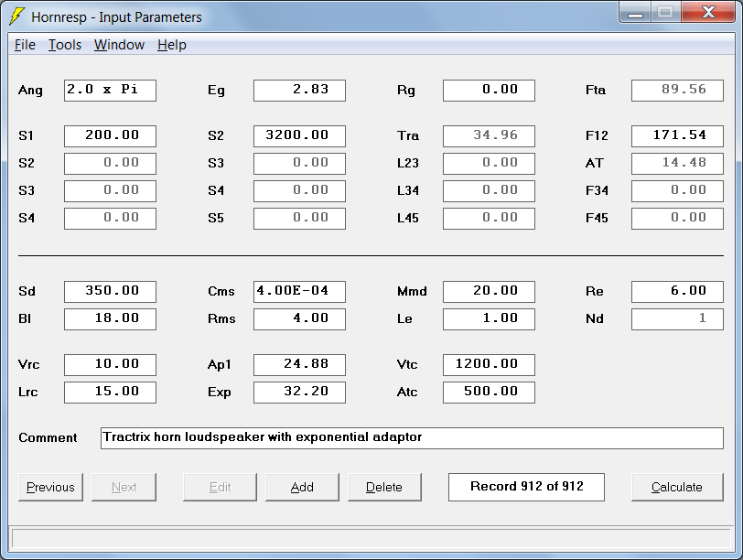This screenshot has width=743, height=560.
Task: Click the F12 field showing 171.54
Action: pos(677,136)
